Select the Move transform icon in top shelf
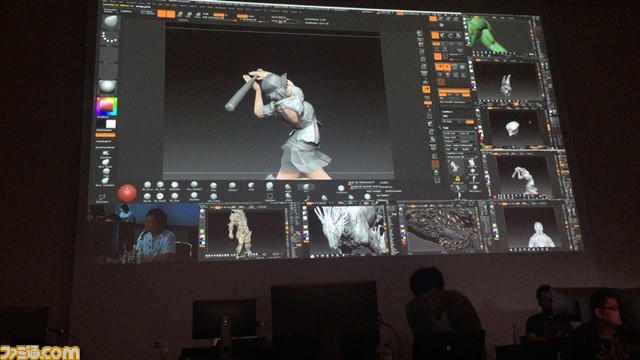The image size is (640, 360). 180,15
